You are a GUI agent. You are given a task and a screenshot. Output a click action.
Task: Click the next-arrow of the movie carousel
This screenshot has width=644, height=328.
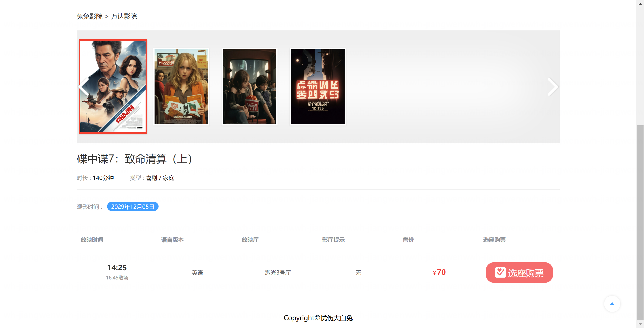pos(553,87)
